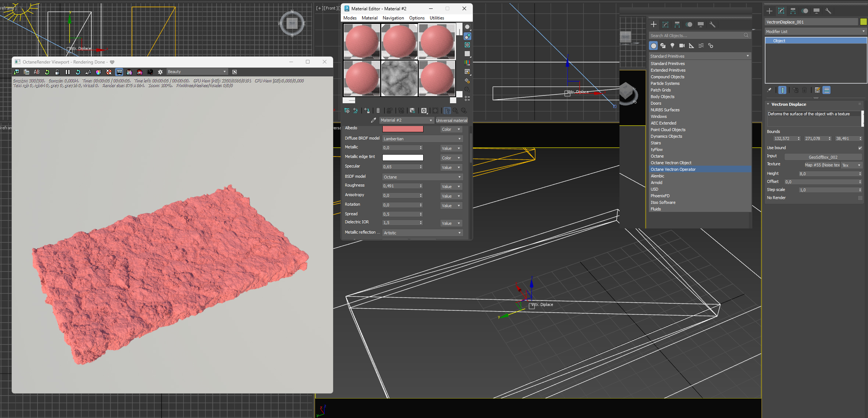Open the Beauty render pass dropdown

click(197, 72)
